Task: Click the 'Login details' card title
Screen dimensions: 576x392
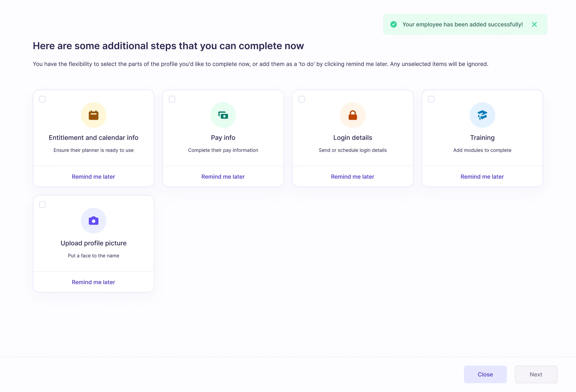Action: tap(353, 138)
